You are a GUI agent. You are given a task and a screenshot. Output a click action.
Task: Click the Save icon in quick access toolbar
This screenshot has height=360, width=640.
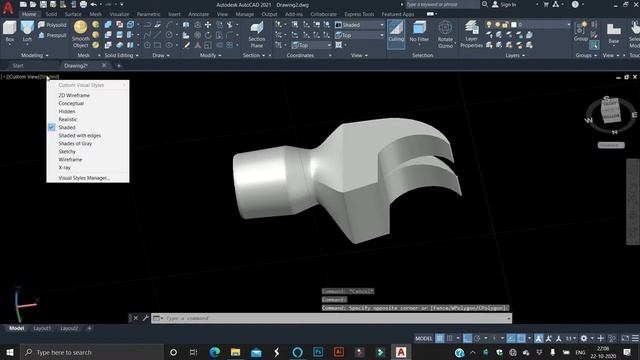pos(43,4)
